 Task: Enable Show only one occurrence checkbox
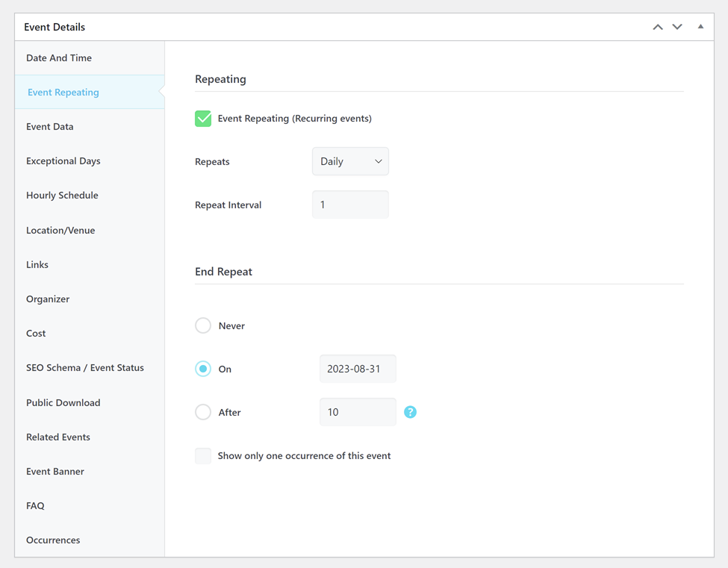(x=203, y=455)
